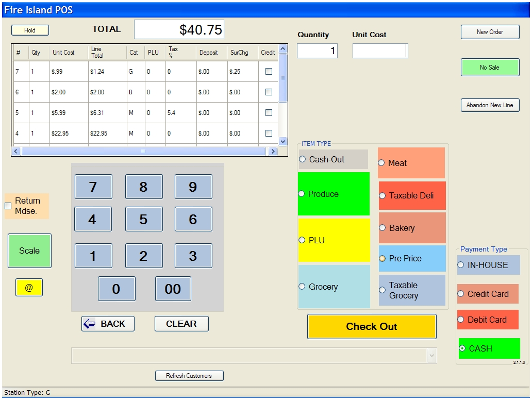The width and height of the screenshot is (532, 400).
Task: Open the customer dropdown list
Action: pyautogui.click(x=431, y=356)
